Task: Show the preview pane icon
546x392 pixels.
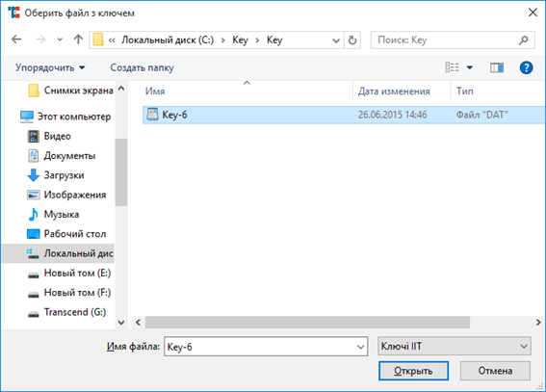Action: pos(497,67)
